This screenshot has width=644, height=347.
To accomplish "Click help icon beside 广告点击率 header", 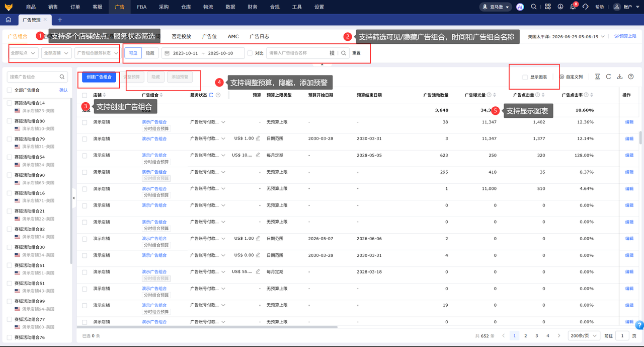I will [587, 95].
